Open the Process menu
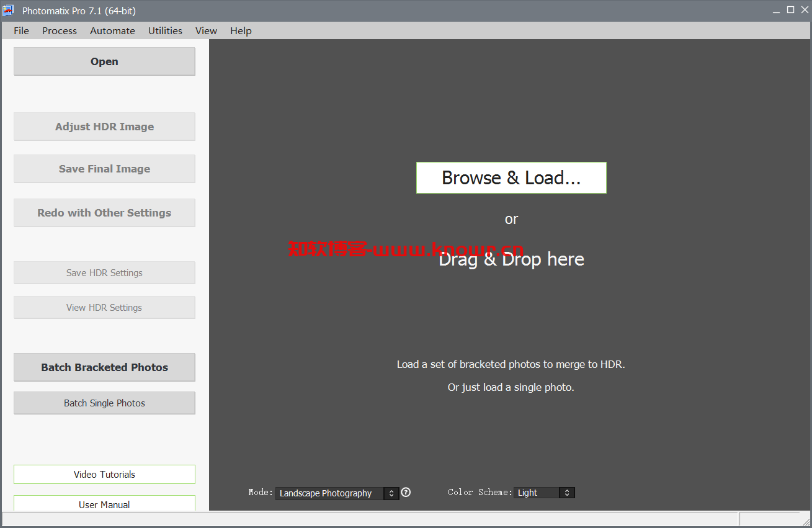The width and height of the screenshot is (812, 528). pyautogui.click(x=60, y=30)
